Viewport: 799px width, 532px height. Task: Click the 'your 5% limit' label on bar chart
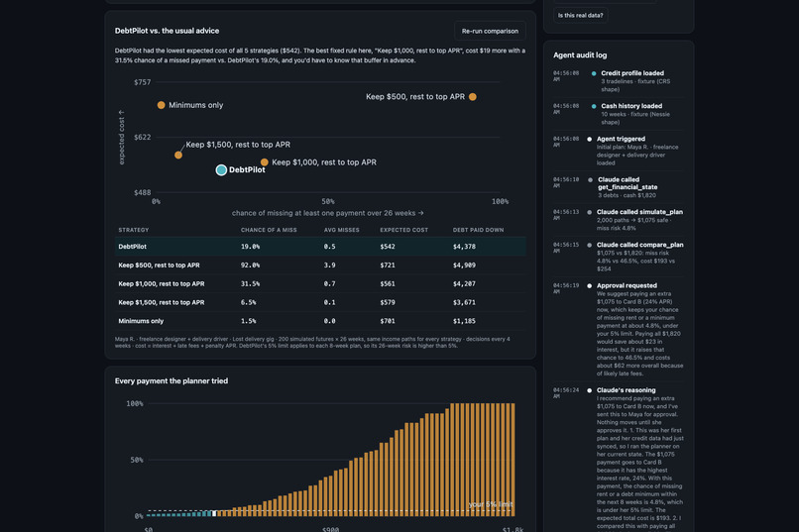(x=490, y=504)
